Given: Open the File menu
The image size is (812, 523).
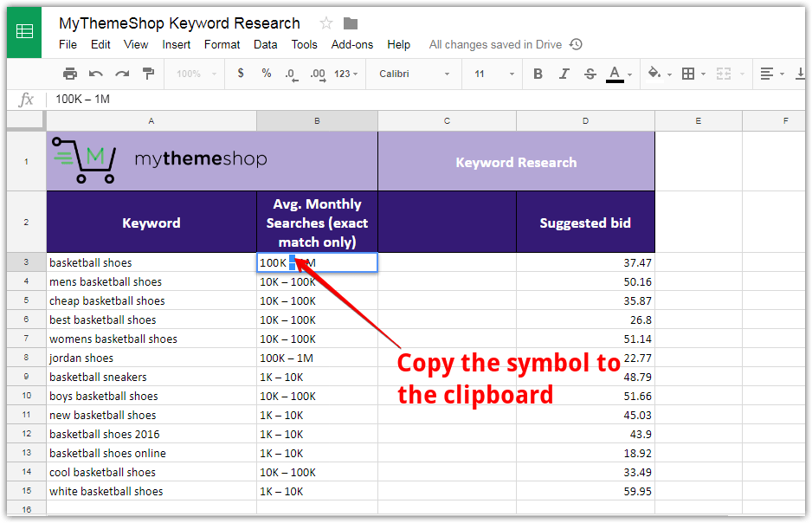Looking at the screenshot, I should pos(68,44).
